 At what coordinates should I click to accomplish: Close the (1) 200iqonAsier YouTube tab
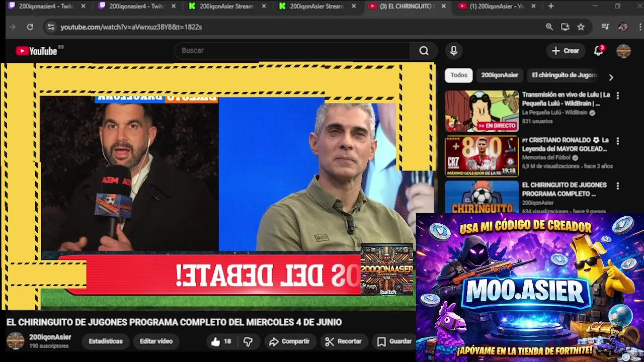(533, 6)
